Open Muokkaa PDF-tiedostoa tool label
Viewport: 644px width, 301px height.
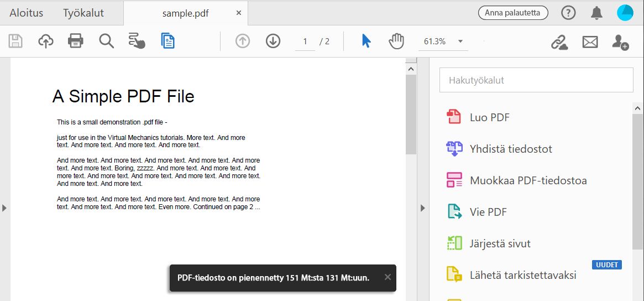(x=528, y=180)
